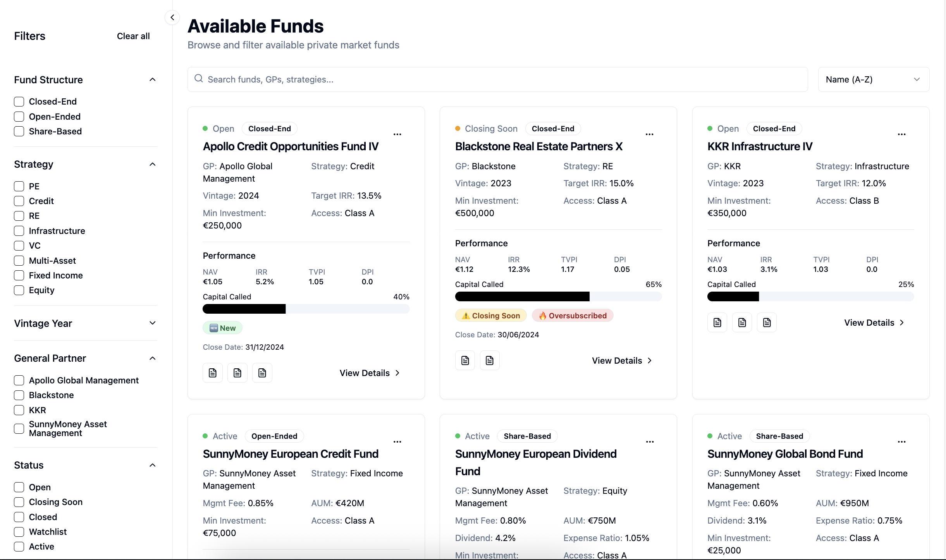
Task: Open second document icon on Apollo Credit card
Action: click(237, 373)
